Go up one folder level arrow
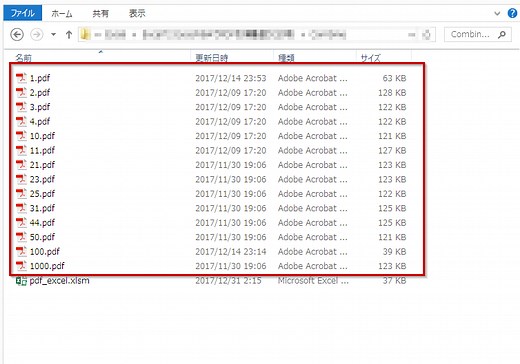Image resolution: width=520 pixels, height=364 pixels. 69,34
